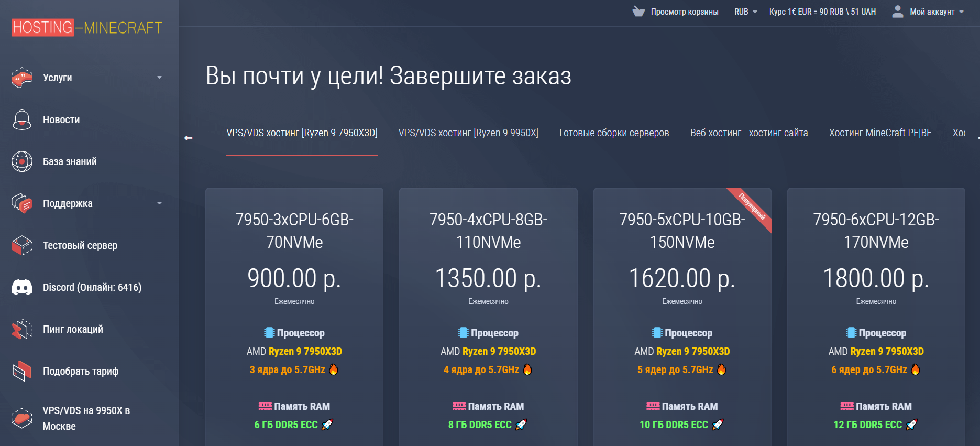Viewport: 980px width, 446px height.
Task: Click the 4 ядра до 5.7GHz text
Action: 481,369
